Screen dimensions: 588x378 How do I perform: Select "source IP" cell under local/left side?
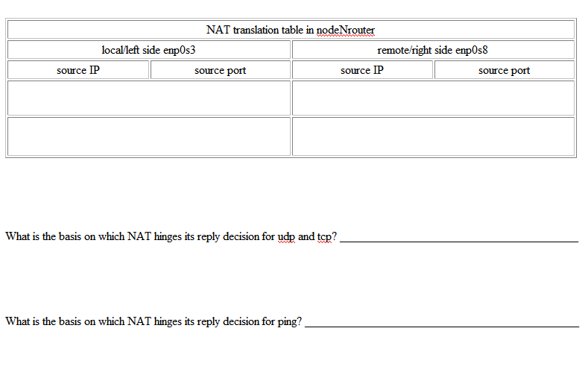tap(78, 70)
